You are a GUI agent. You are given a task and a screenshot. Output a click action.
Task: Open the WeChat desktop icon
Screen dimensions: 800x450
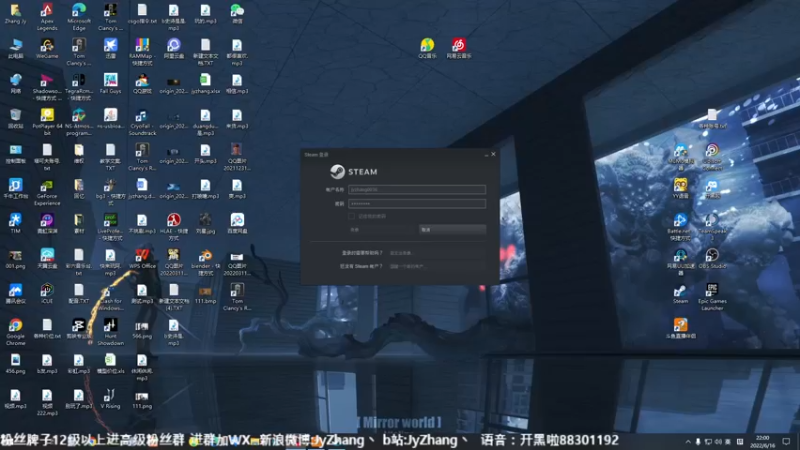click(x=237, y=13)
